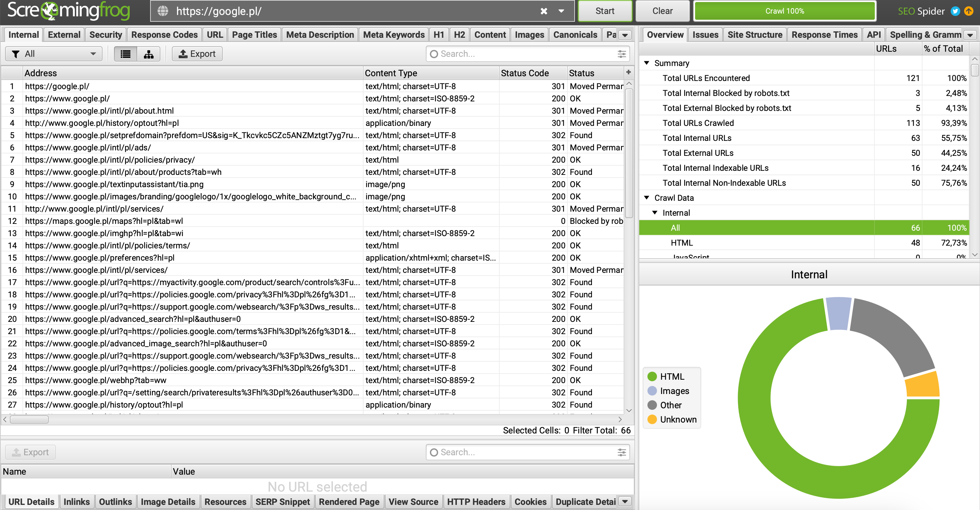The height and width of the screenshot is (510, 980).
Task: Open the API tab
Action: (873, 35)
